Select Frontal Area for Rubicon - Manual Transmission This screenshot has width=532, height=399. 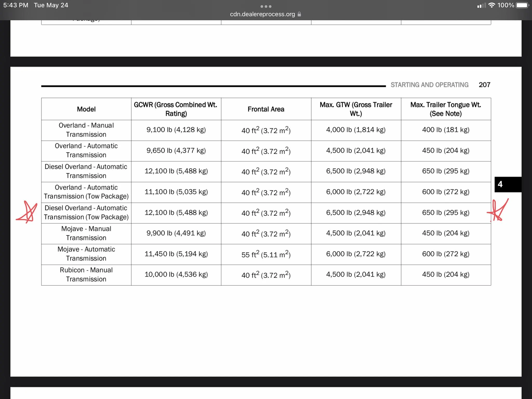coord(266,275)
